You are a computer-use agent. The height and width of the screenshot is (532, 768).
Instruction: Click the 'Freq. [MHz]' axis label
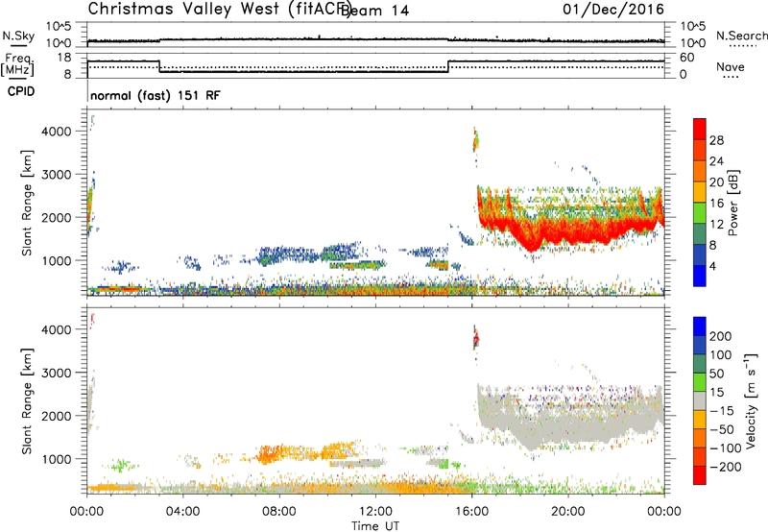coord(18,64)
